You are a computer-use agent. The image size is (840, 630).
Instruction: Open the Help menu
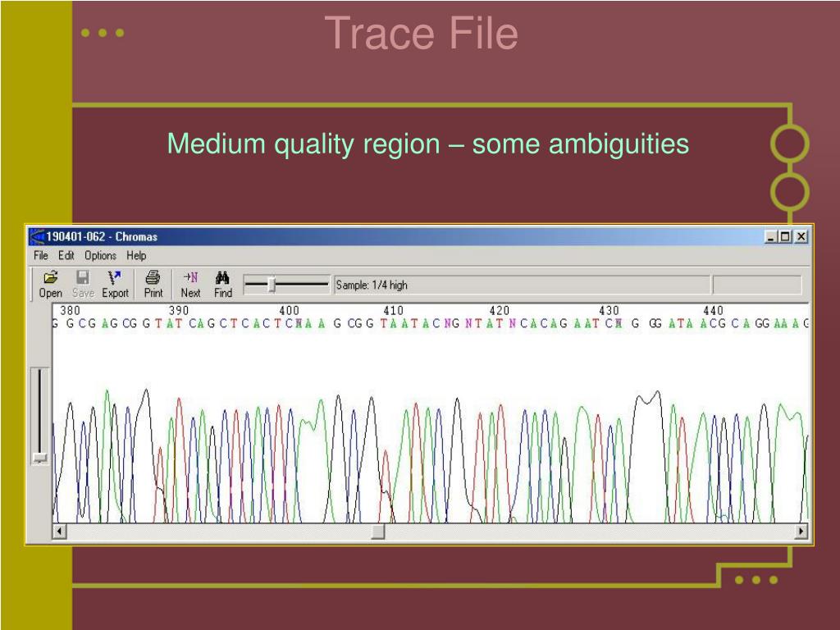pos(136,256)
